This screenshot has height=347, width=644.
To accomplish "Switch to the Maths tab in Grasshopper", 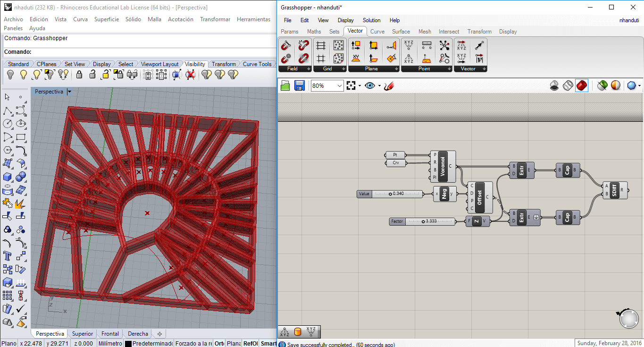I will coord(314,32).
